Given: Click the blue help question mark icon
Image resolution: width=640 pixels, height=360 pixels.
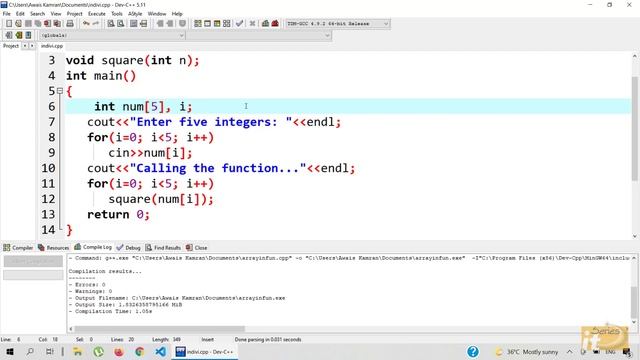Looking at the screenshot, I should [x=473, y=351].
